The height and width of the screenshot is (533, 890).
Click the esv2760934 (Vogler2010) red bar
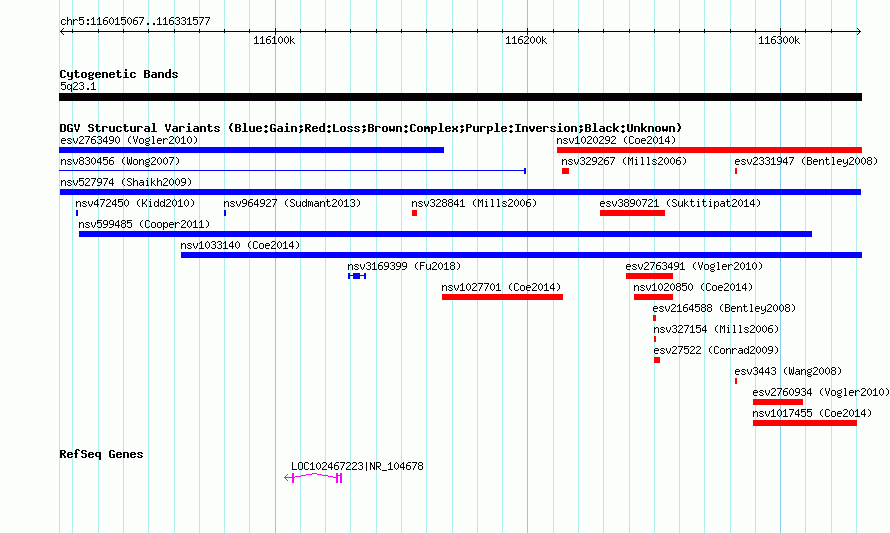coord(778,402)
